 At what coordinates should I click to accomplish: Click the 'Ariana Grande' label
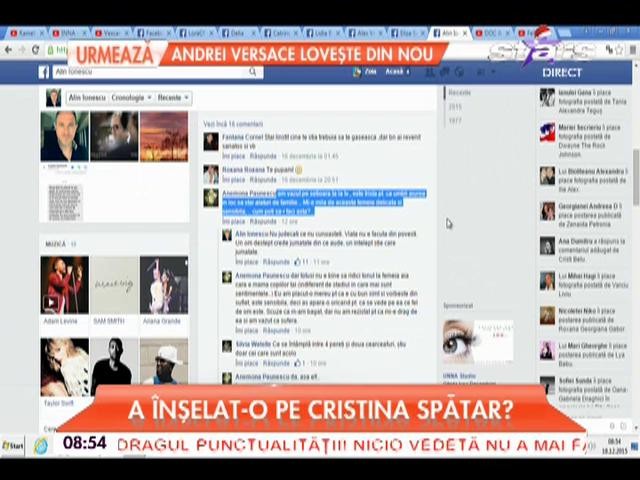click(162, 321)
